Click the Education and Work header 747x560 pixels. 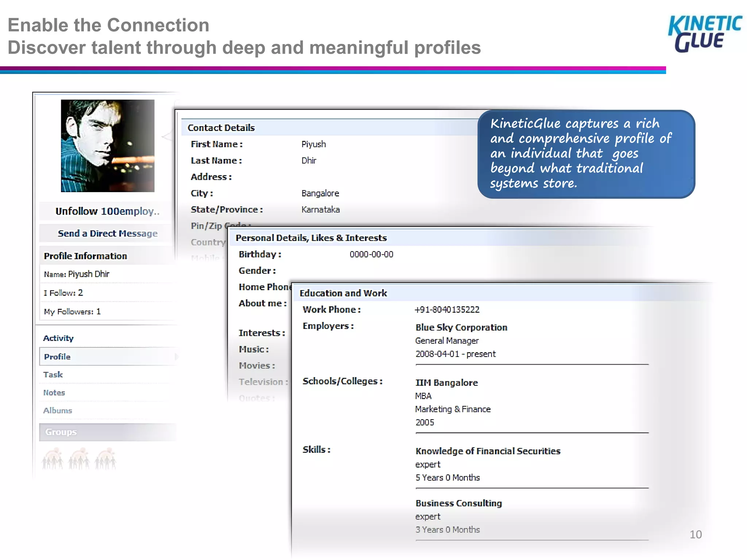pos(343,293)
